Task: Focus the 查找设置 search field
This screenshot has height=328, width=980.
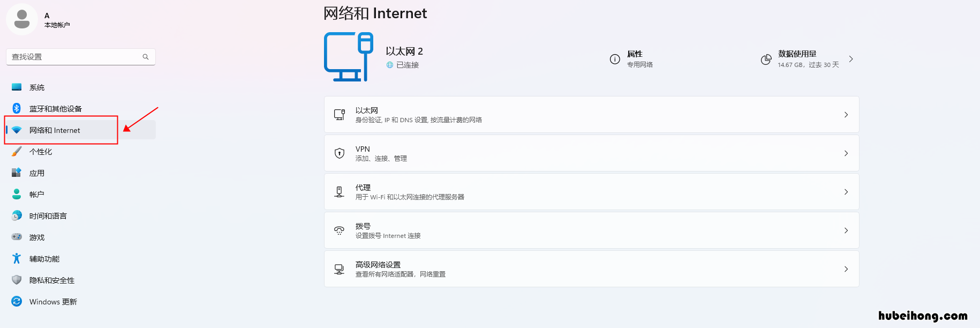Action: (81, 57)
